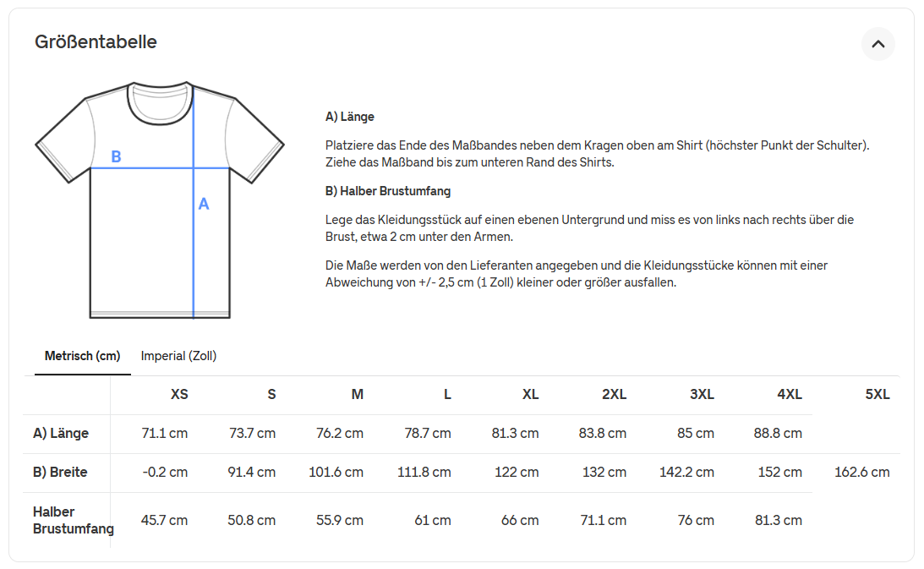Screen dimensions: 924x569
Task: Click the 71.1 cm length cell for XS
Action: pyautogui.click(x=165, y=434)
